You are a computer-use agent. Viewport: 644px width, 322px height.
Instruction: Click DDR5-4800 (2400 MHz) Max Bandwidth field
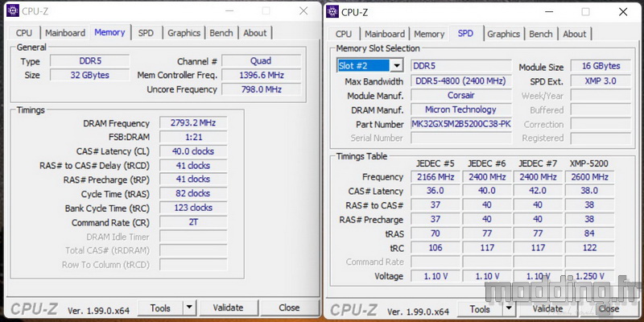[461, 81]
